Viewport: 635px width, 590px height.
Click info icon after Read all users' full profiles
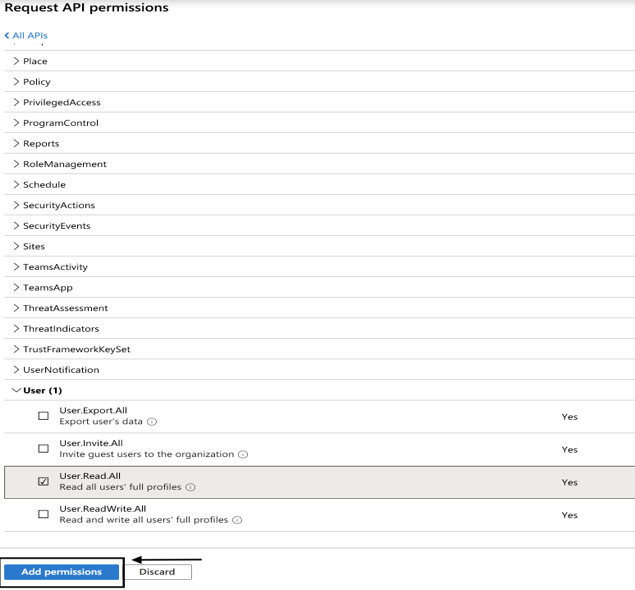pyautogui.click(x=191, y=487)
